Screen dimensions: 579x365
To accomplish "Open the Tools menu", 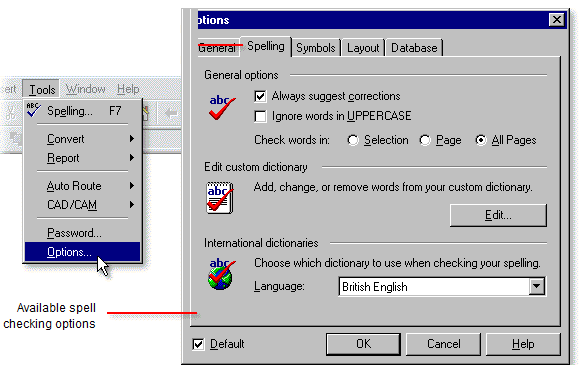I will 42,89.
